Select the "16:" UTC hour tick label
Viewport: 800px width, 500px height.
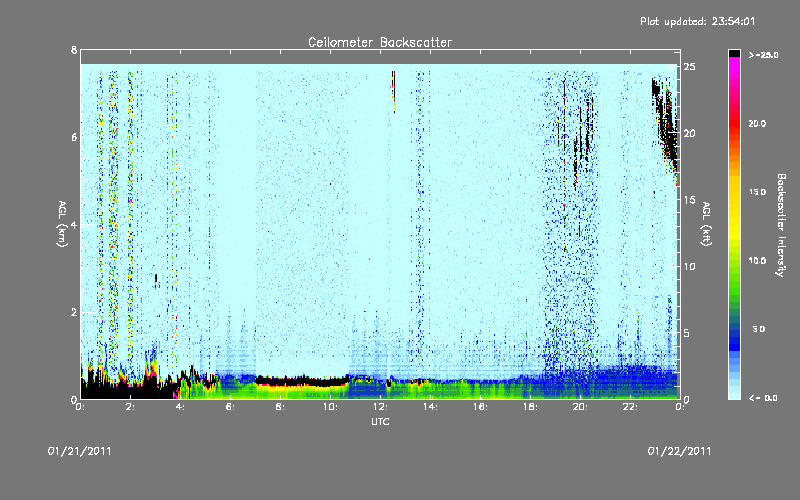click(x=480, y=407)
